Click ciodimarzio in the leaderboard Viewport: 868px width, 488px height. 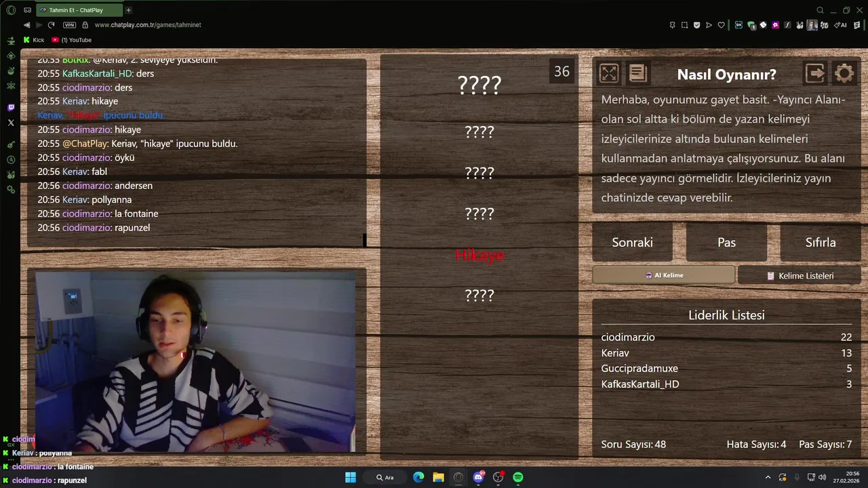628,337
